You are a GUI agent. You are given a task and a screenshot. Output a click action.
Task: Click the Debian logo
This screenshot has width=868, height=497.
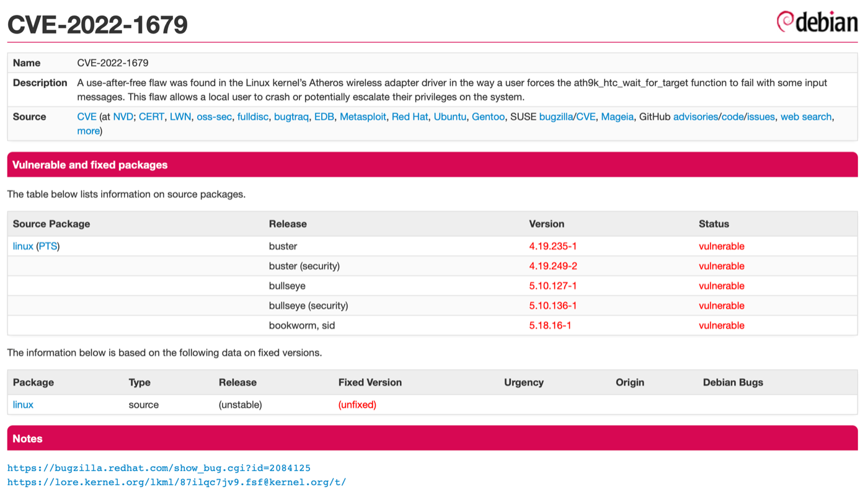click(x=817, y=22)
